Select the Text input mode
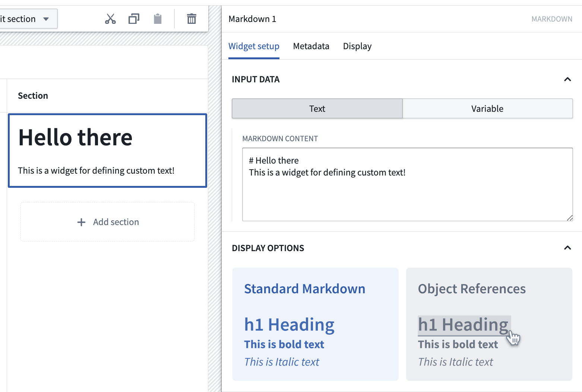Screen dimensions: 582x392 (x=317, y=108)
